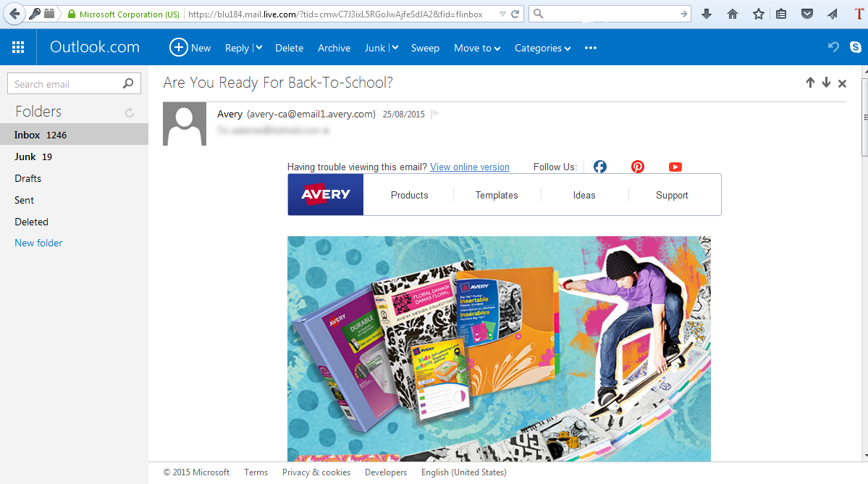868x484 pixels.
Task: Delete the current message
Action: click(289, 48)
